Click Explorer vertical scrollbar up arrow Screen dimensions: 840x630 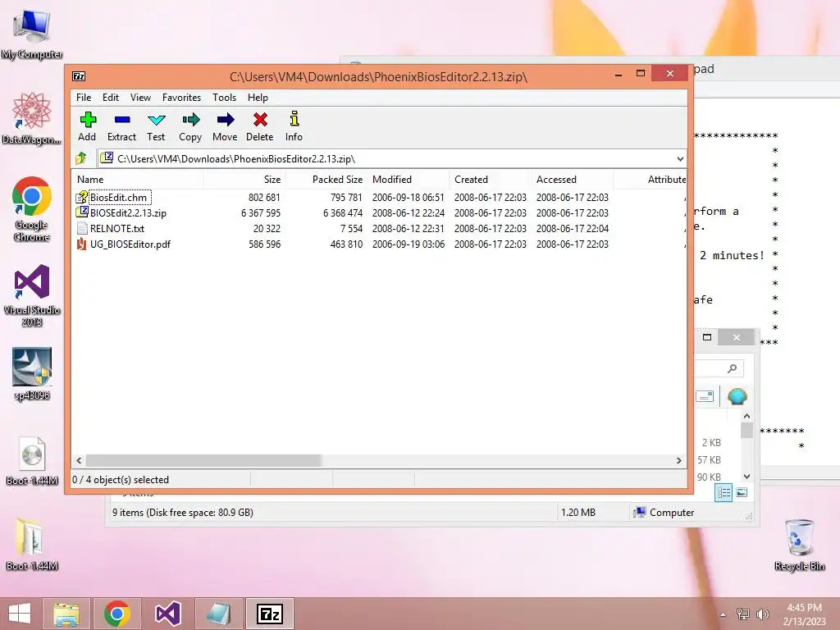tap(746, 416)
